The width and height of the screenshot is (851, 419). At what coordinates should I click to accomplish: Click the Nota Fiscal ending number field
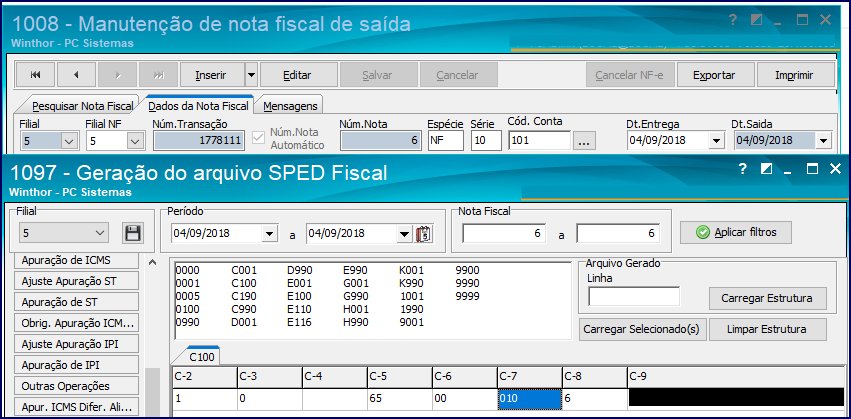click(618, 233)
